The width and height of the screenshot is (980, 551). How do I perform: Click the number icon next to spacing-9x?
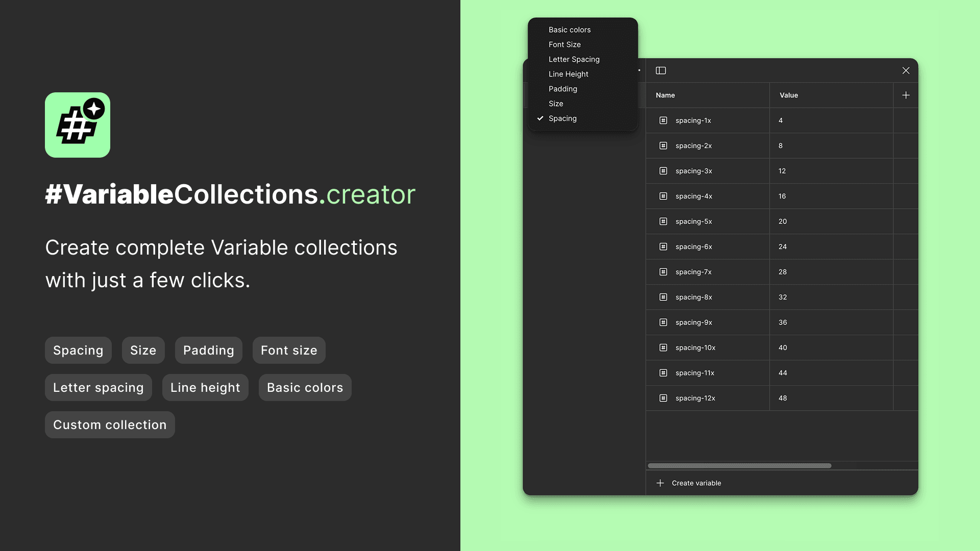[x=663, y=322]
